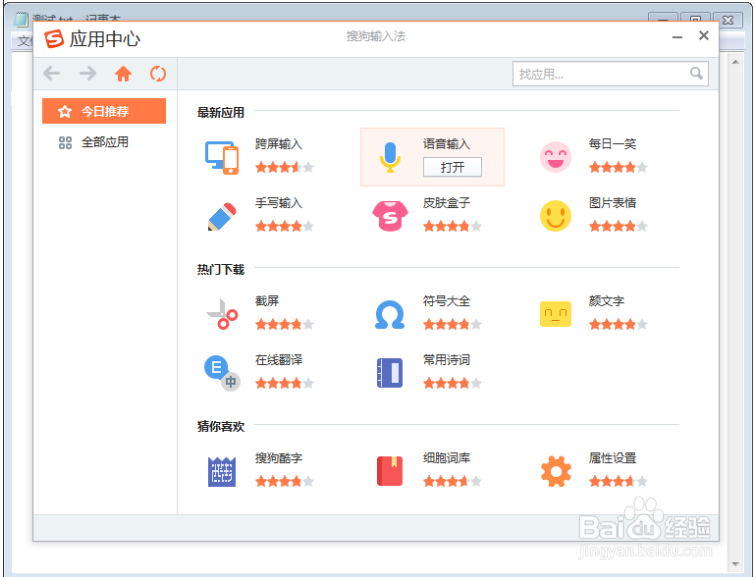Close the 应用中心 window
The width and height of the screenshot is (755, 577).
click(x=703, y=36)
